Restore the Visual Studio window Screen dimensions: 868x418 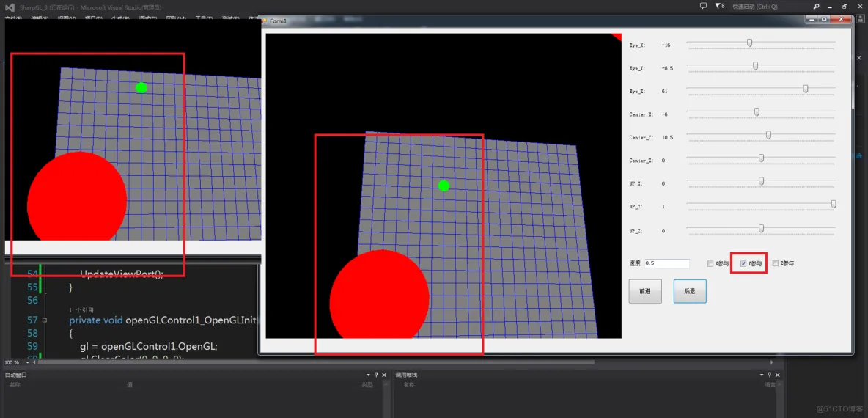coord(845,6)
